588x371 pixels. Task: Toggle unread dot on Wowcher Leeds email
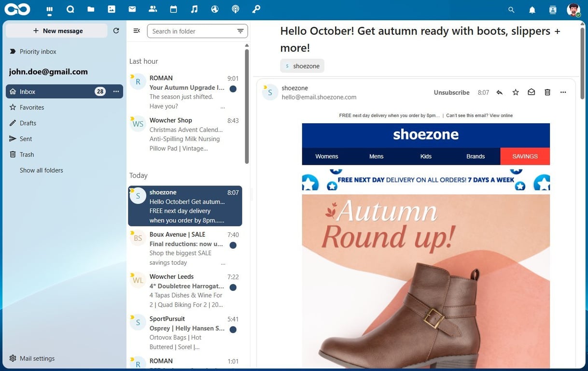click(233, 287)
